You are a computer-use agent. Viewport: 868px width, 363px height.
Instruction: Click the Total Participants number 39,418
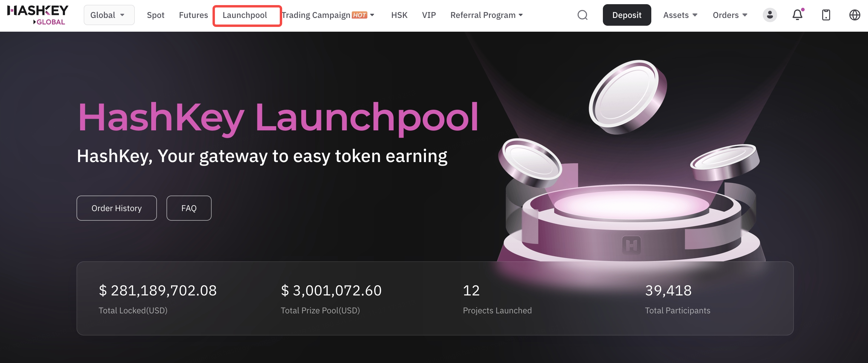click(x=668, y=291)
